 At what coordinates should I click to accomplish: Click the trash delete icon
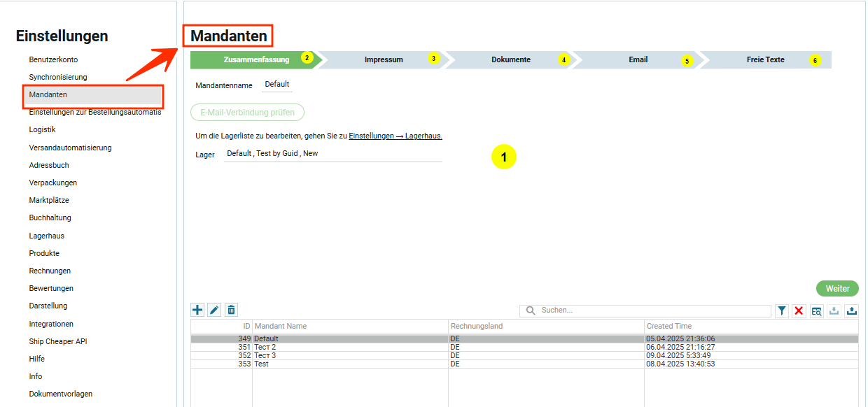pos(232,310)
